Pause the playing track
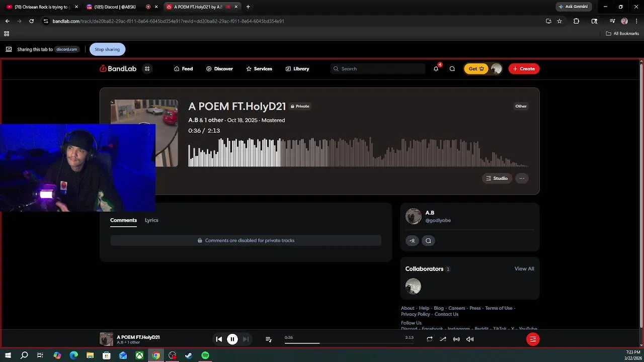Image resolution: width=644 pixels, height=362 pixels. tap(232, 339)
